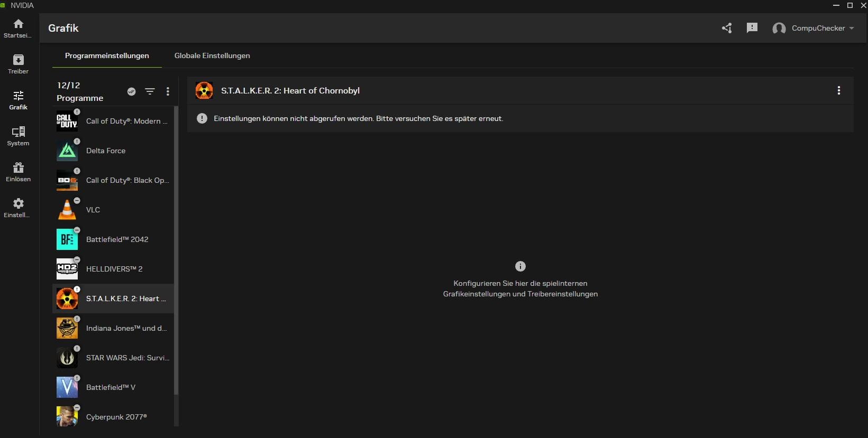Click the info icon in the center panel
The image size is (868, 438).
pos(520,266)
